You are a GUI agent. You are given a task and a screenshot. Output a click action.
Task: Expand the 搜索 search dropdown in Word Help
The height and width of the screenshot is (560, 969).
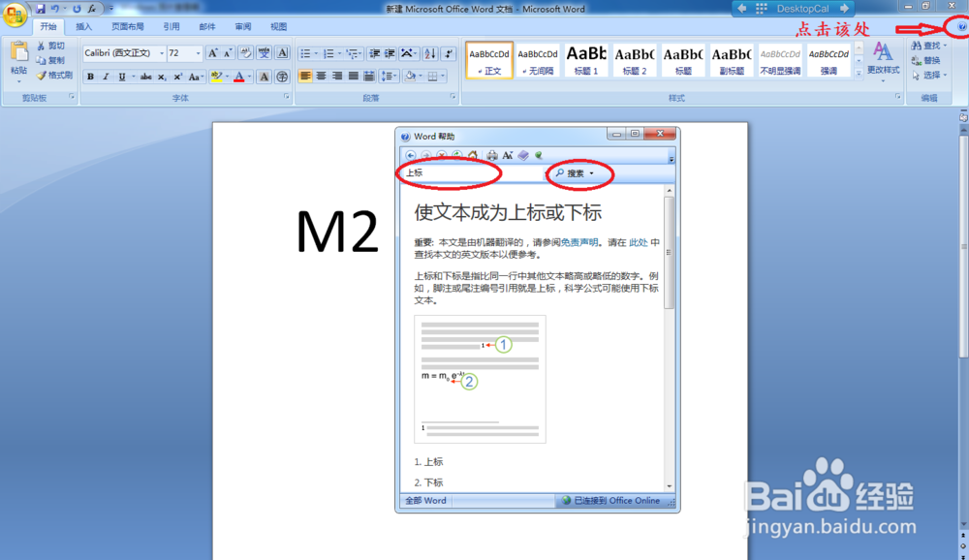pyautogui.click(x=592, y=172)
